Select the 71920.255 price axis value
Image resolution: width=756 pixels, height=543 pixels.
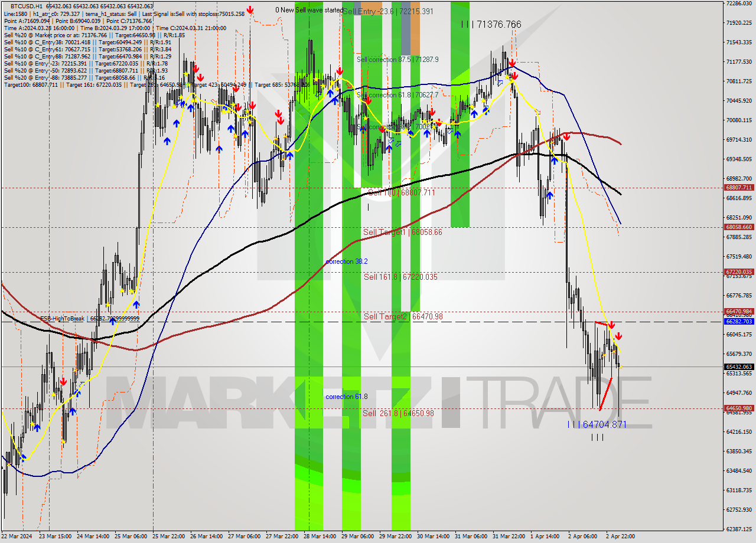(739, 23)
